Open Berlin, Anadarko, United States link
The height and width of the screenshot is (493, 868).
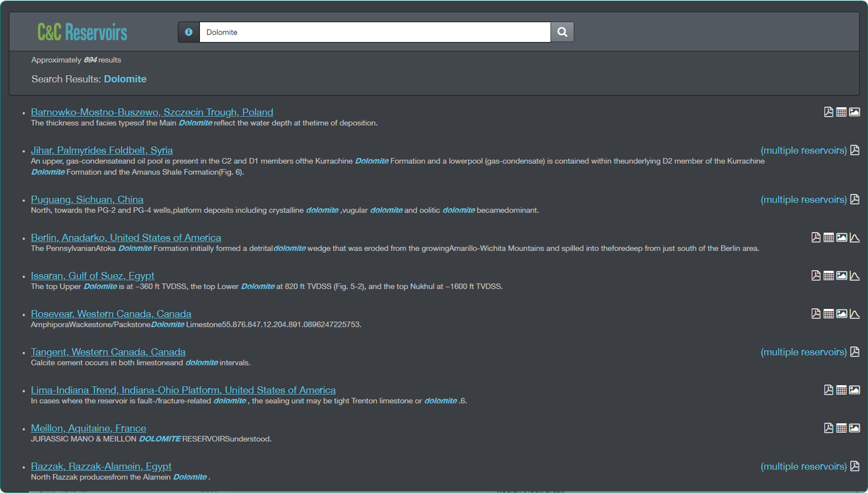pos(126,238)
